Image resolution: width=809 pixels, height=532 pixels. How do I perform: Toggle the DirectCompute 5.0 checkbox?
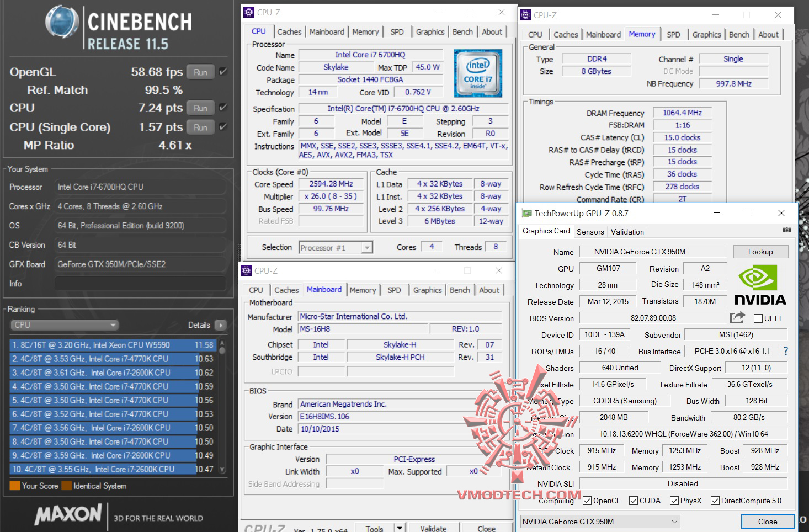715,501
